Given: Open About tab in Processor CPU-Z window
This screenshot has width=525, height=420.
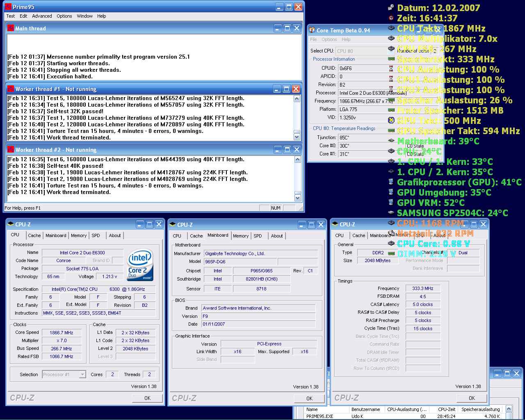Looking at the screenshot, I should pos(115,235).
